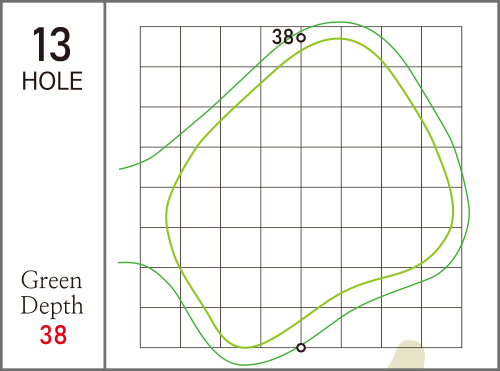Click the black 38 label at top of grid

[x=283, y=37]
